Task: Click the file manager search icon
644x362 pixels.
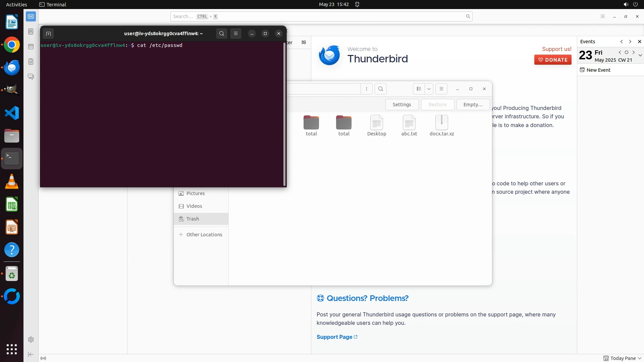Action: tap(380, 89)
